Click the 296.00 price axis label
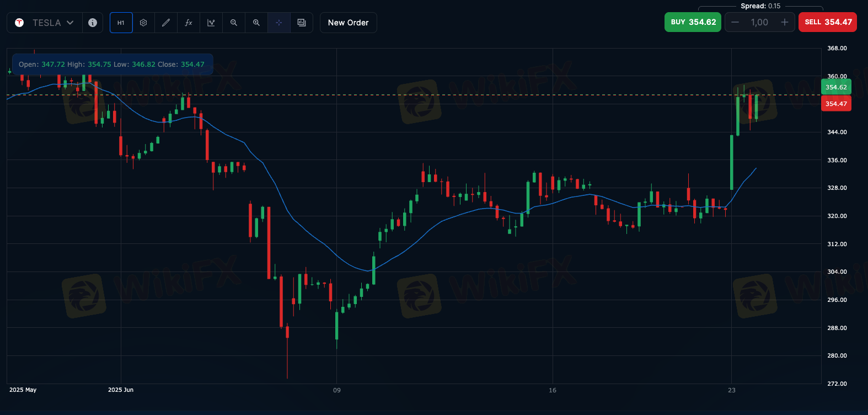Image resolution: width=868 pixels, height=415 pixels. (x=837, y=300)
